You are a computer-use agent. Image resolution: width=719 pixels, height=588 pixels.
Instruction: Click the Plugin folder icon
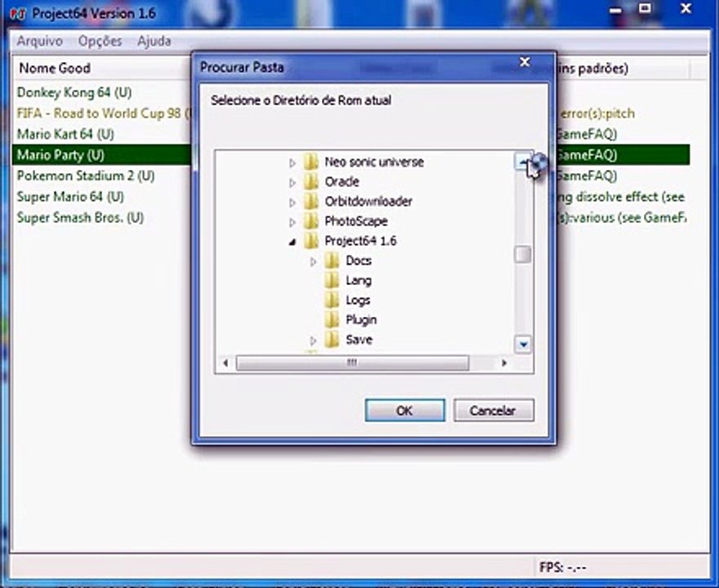click(x=332, y=319)
